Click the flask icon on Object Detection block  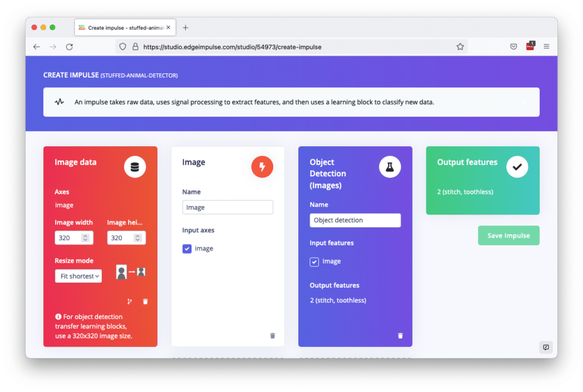tap(390, 166)
